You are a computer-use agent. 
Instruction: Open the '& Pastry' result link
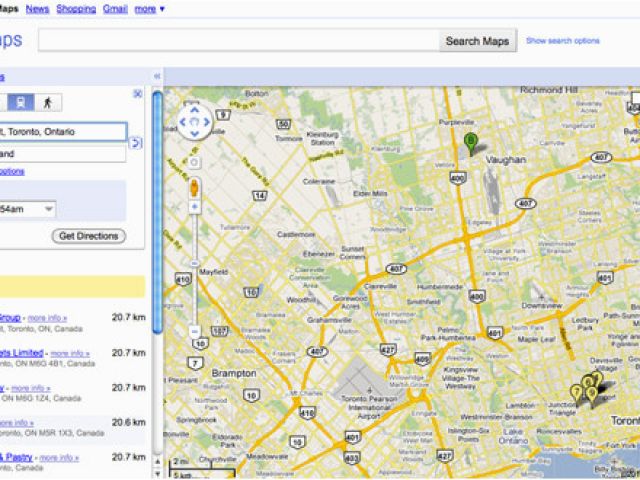coord(16,457)
